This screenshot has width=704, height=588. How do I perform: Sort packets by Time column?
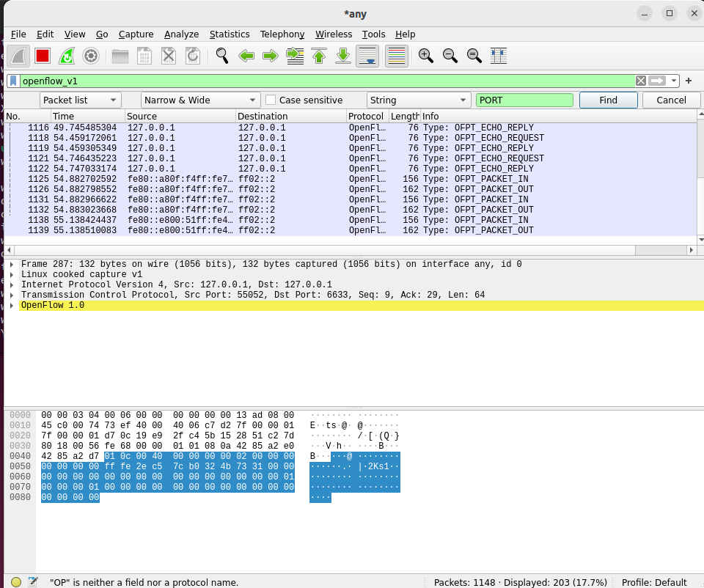tap(87, 117)
